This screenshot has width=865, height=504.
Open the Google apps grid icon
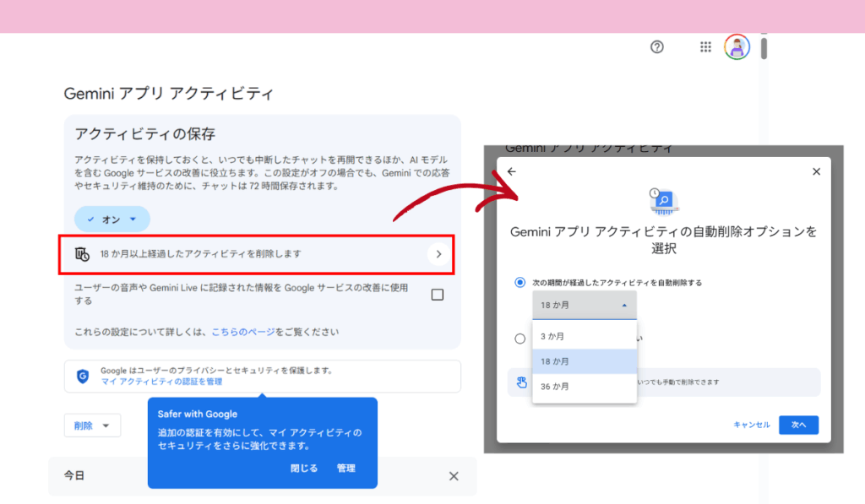(706, 47)
